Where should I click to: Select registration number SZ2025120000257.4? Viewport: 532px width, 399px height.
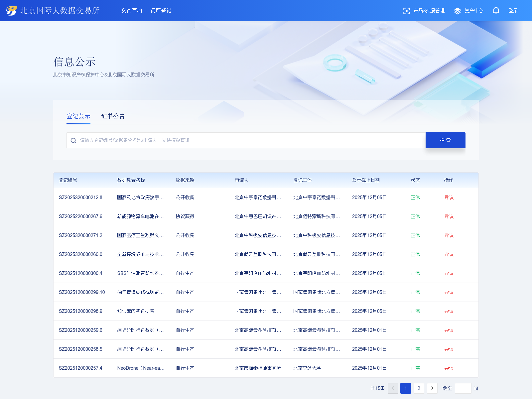[x=80, y=368]
